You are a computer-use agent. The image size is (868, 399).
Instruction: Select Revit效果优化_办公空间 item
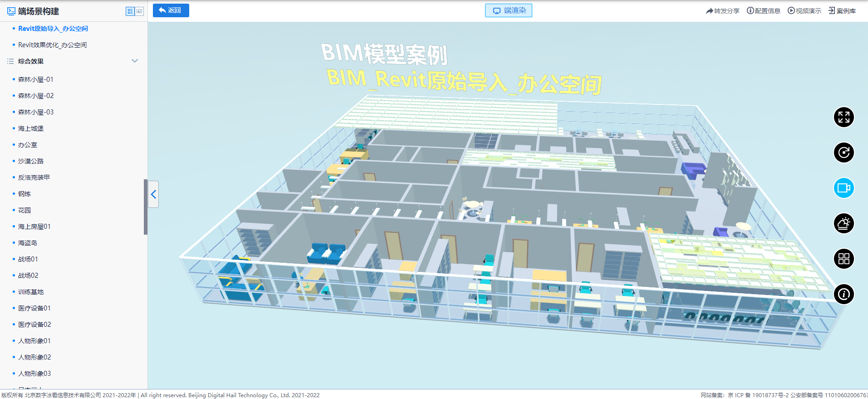53,45
